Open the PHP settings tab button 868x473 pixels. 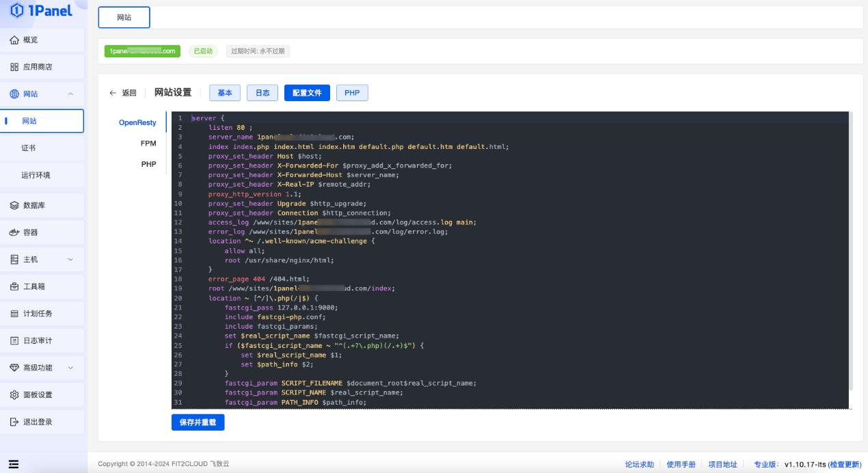pyautogui.click(x=352, y=93)
